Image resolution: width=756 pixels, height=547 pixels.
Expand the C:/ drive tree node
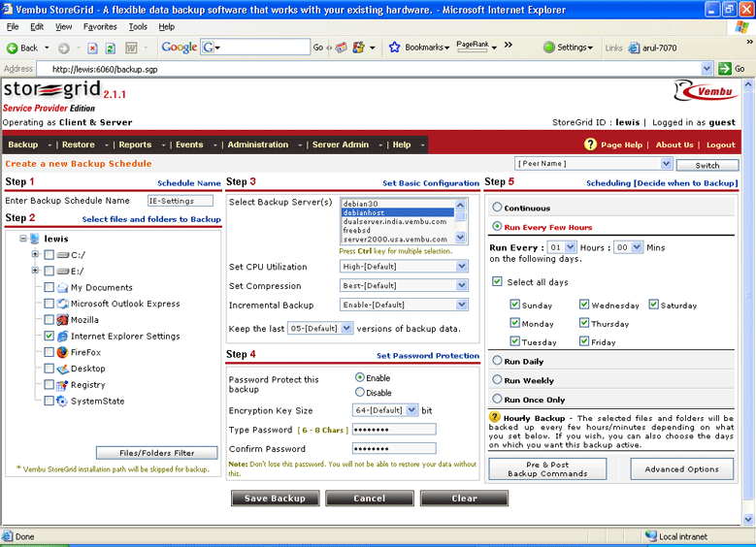click(35, 254)
